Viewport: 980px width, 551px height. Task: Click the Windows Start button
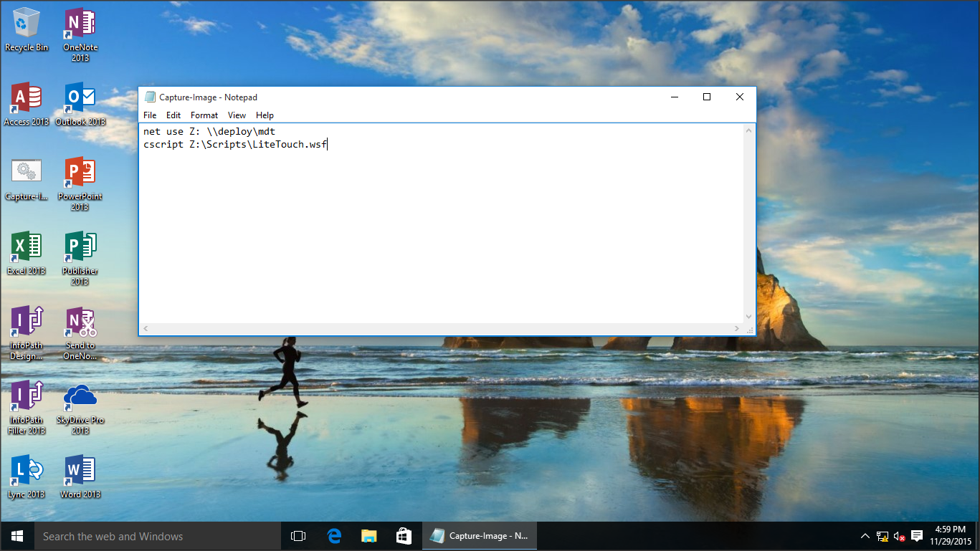[17, 536]
